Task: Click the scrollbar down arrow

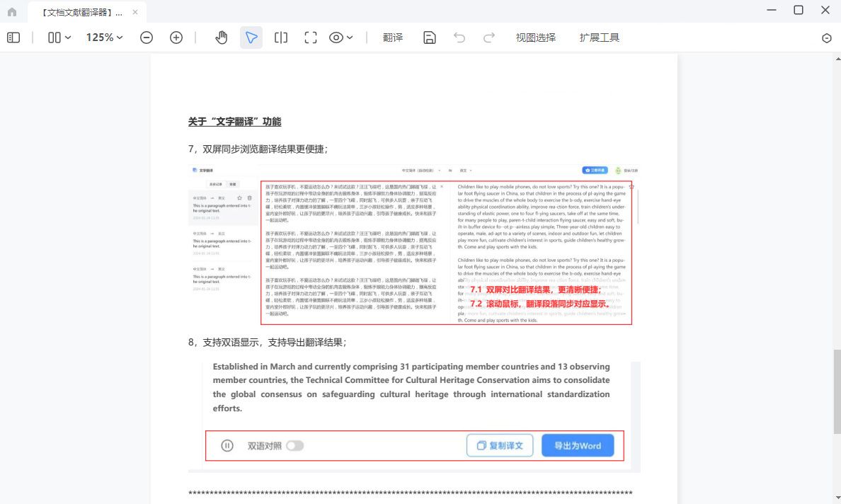Action: (x=837, y=498)
